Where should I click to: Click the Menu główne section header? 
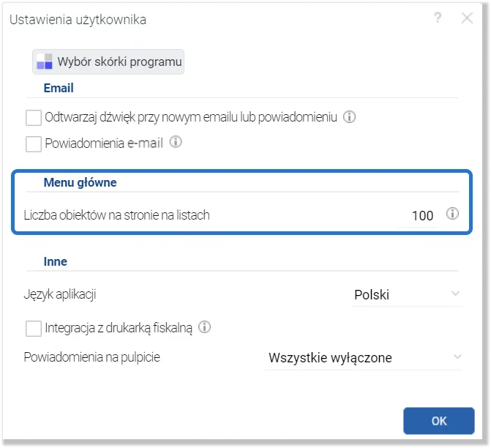[x=80, y=182]
